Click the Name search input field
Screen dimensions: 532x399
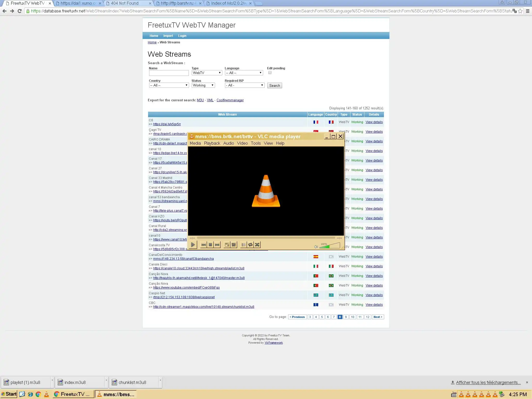click(169, 73)
